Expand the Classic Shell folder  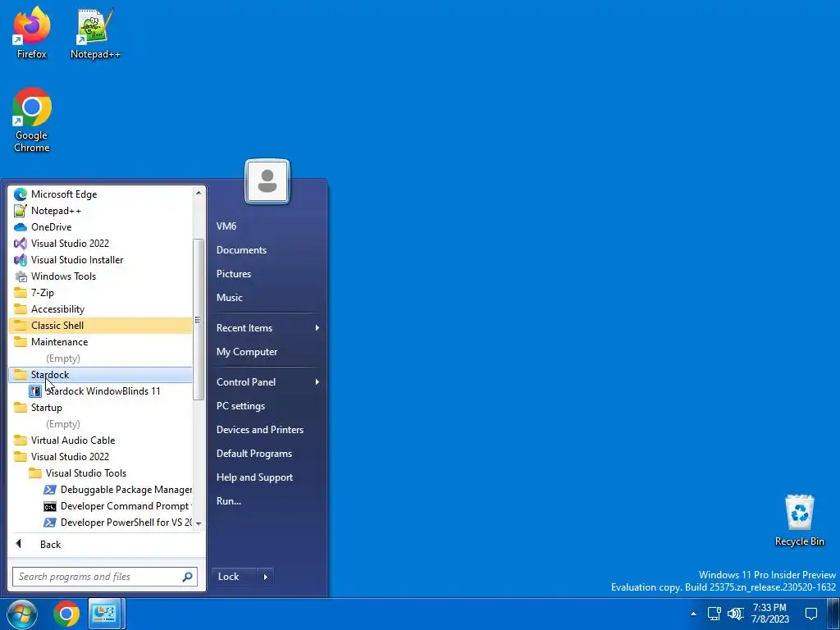tap(100, 326)
